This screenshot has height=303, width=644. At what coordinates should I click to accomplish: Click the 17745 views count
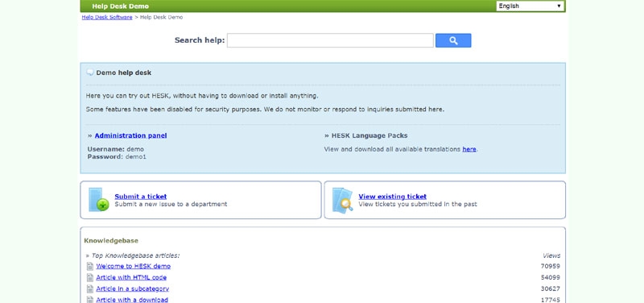[551, 300]
